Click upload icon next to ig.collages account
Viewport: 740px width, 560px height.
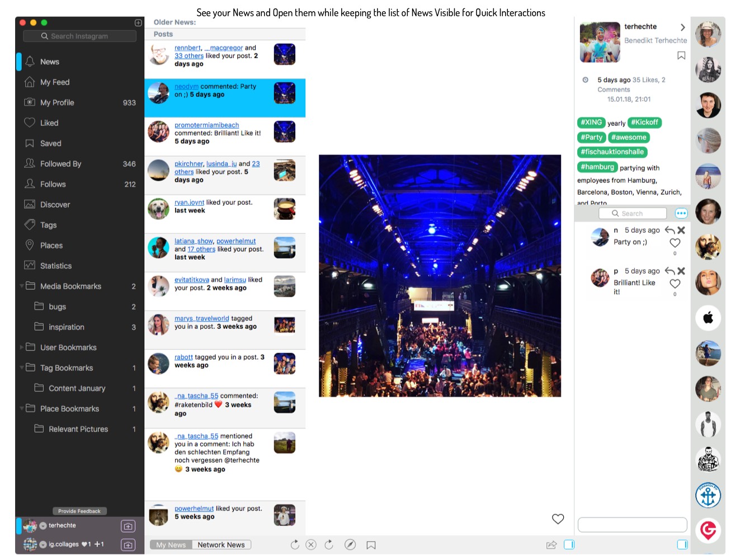click(128, 545)
